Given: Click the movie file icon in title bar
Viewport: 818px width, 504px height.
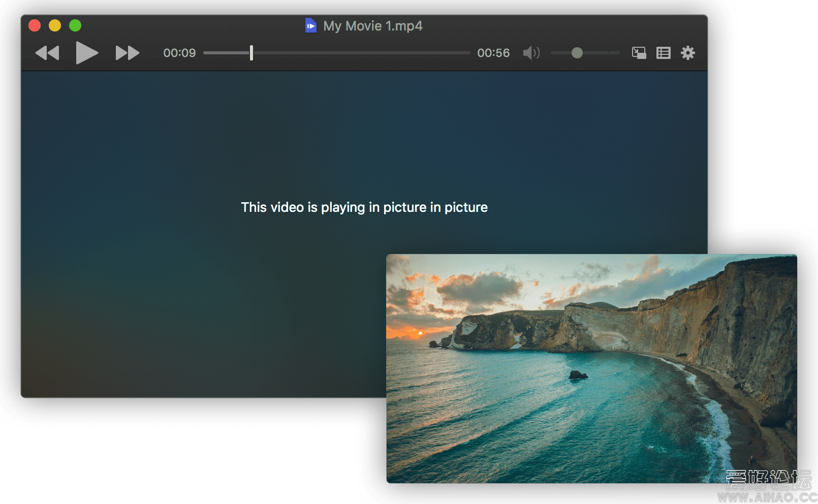Looking at the screenshot, I should point(310,25).
